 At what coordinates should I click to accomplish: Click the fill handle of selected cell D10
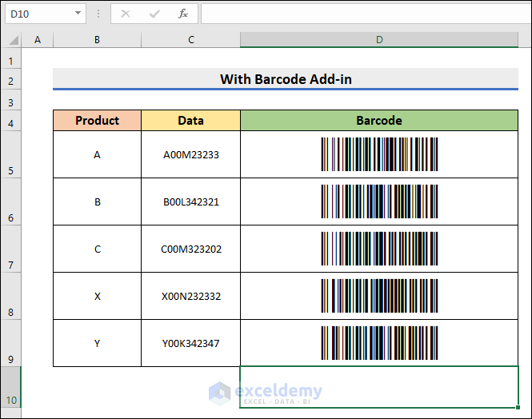[518, 407]
